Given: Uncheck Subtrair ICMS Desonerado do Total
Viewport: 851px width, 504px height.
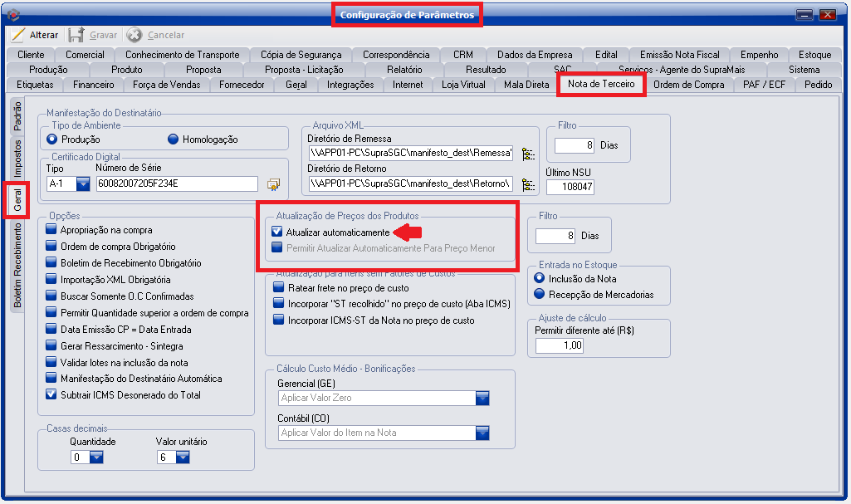Looking at the screenshot, I should (x=51, y=395).
